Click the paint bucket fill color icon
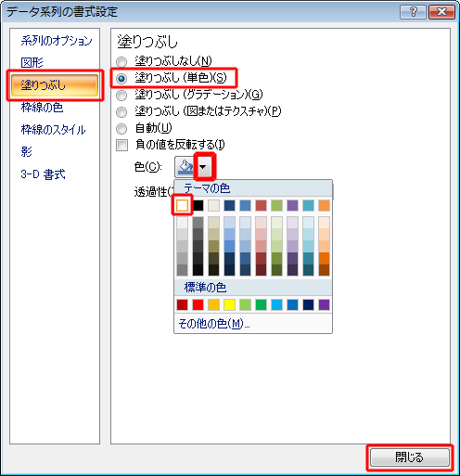The height and width of the screenshot is (476, 460). 185,167
